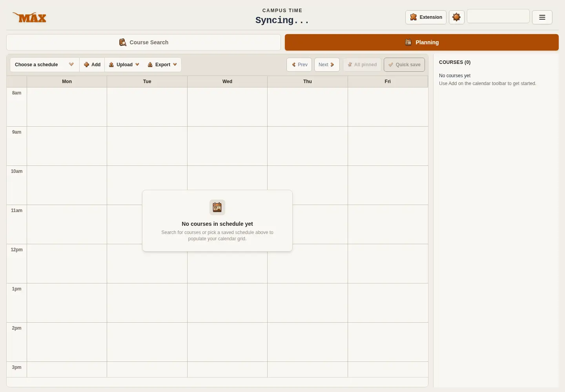
Task: Click the No courses in schedule yet heading
Action: click(217, 224)
